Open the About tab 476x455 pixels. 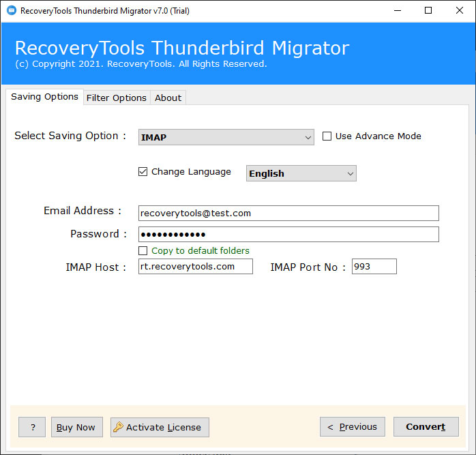coord(168,98)
